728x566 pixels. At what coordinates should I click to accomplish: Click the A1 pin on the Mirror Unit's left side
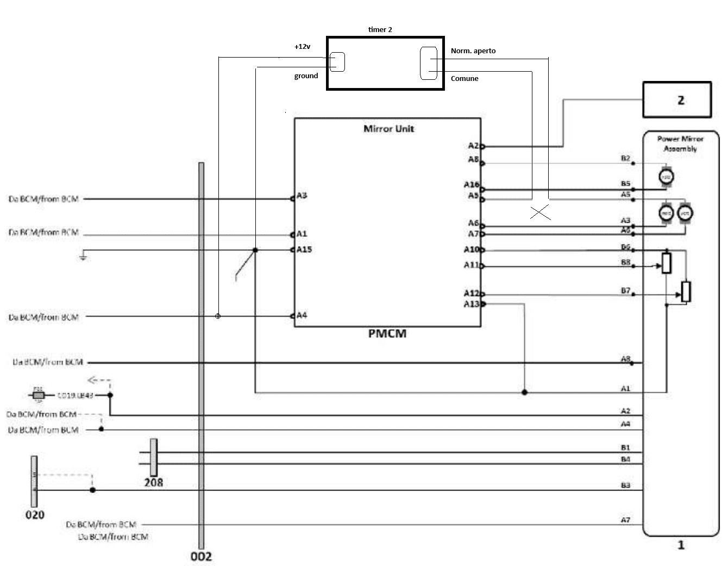pos(302,234)
